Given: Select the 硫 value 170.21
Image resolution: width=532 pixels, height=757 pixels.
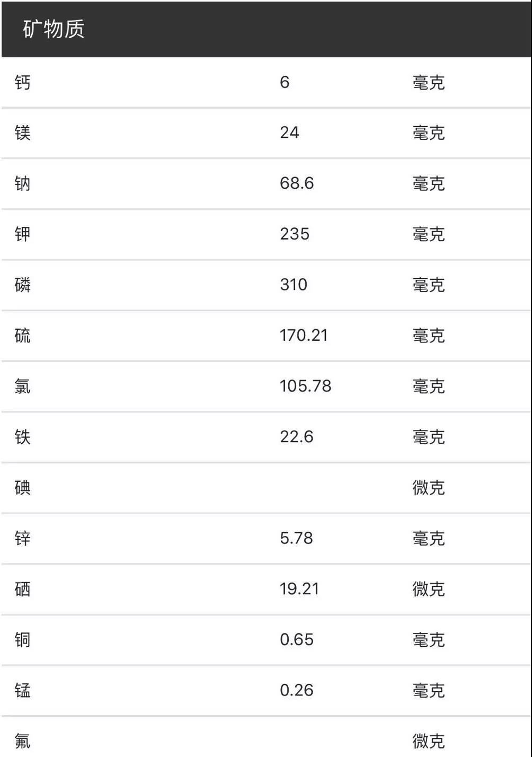Looking at the screenshot, I should 304,335.
